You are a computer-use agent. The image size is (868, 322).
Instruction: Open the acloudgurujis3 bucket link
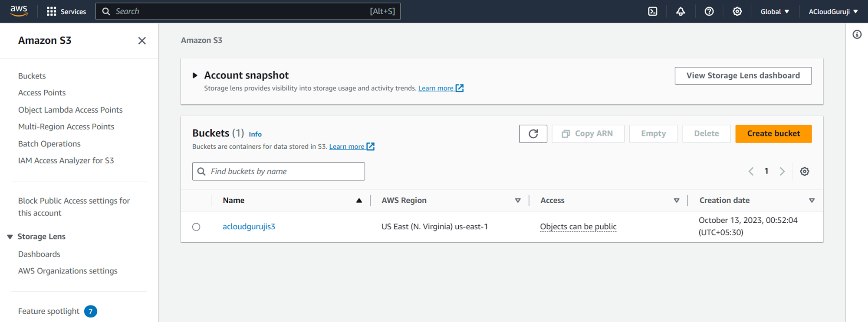(249, 227)
